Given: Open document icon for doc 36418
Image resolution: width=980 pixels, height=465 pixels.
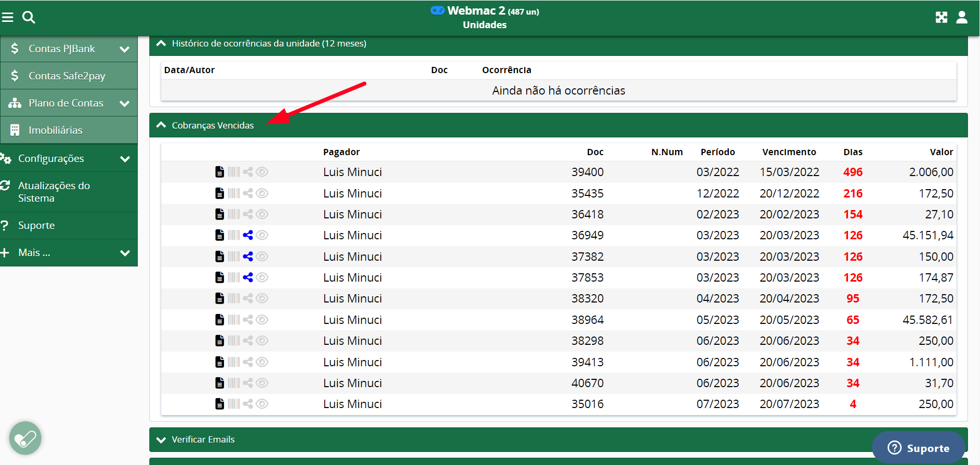Looking at the screenshot, I should pos(220,214).
